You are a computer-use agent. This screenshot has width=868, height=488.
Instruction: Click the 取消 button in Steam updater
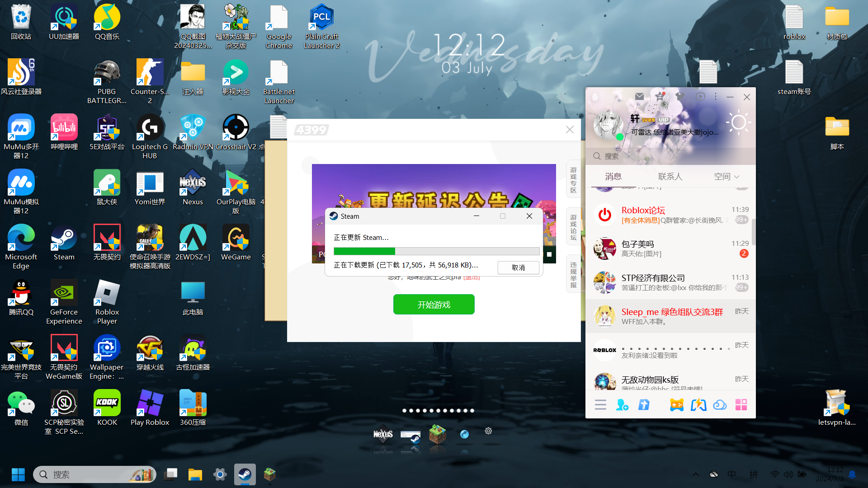click(x=518, y=267)
